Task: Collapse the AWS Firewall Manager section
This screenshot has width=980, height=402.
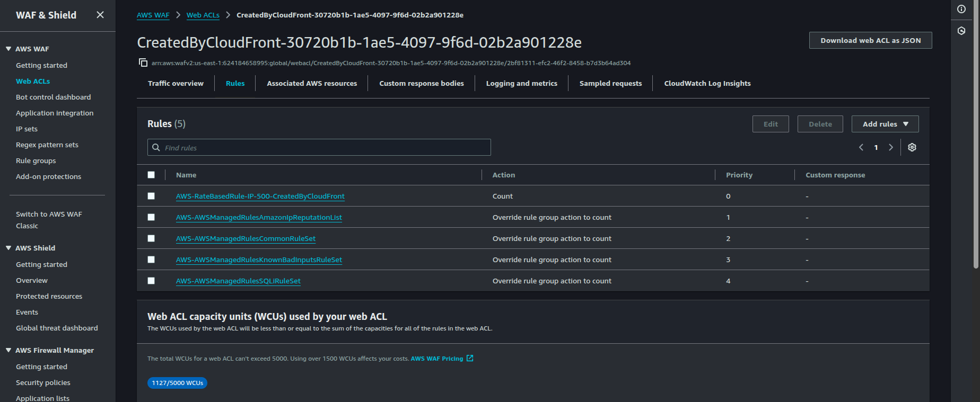Action: pyautogui.click(x=8, y=350)
